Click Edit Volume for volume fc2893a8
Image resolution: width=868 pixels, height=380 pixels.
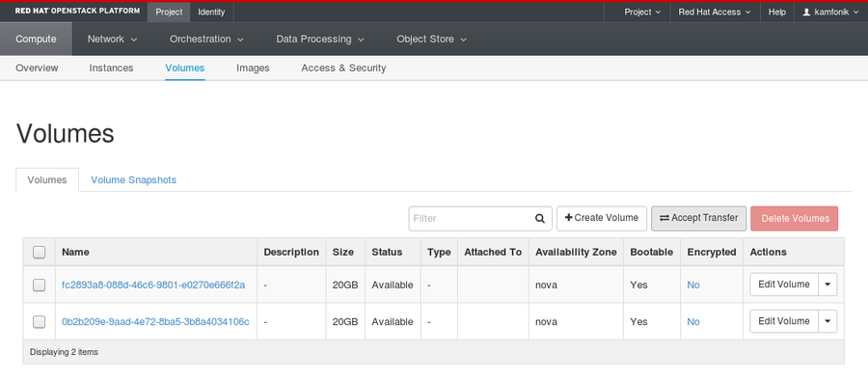click(784, 285)
